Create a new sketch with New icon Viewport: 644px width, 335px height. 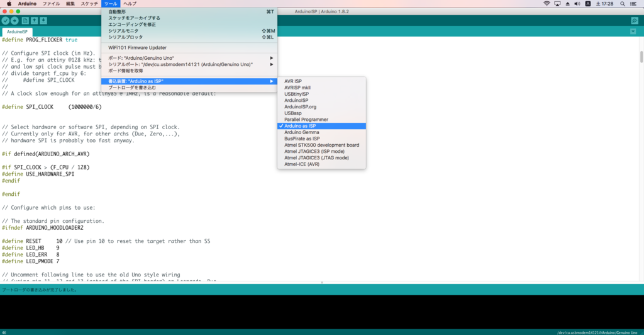(25, 21)
